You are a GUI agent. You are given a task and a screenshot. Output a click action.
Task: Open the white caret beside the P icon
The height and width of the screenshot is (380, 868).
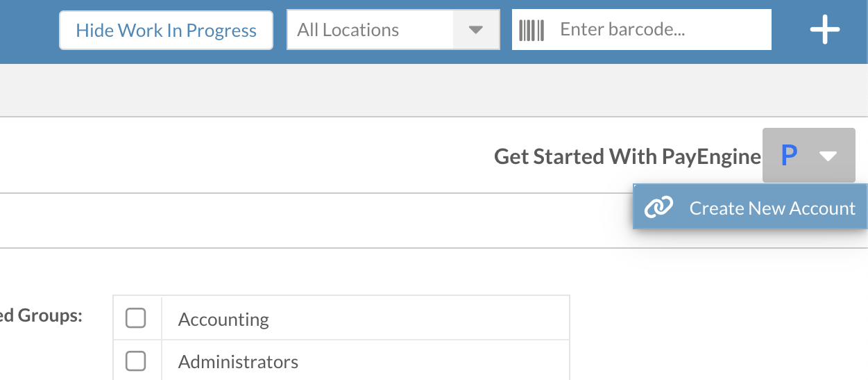click(828, 156)
